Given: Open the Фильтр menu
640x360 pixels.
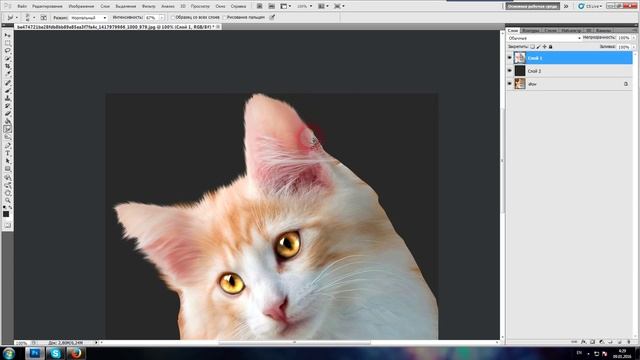Looking at the screenshot, I should (x=149, y=6).
